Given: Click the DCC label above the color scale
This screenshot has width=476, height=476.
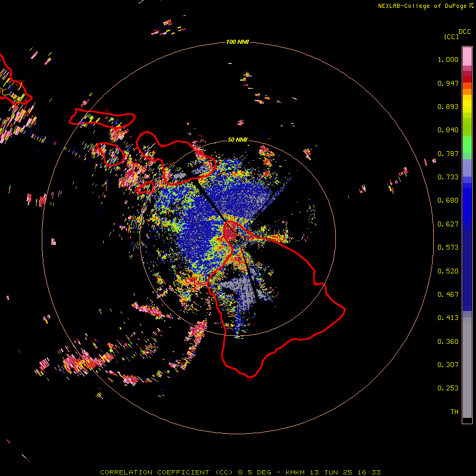Looking at the screenshot, I should (464, 32).
